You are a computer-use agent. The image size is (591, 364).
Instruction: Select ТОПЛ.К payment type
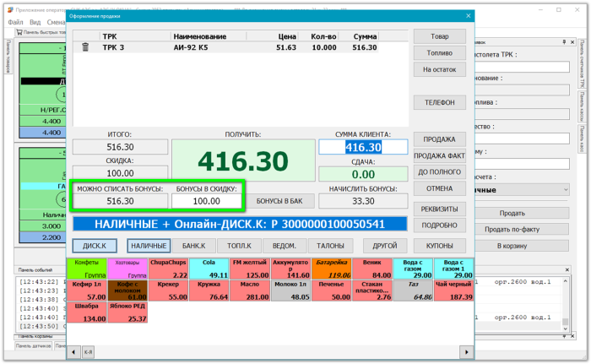[x=239, y=246]
